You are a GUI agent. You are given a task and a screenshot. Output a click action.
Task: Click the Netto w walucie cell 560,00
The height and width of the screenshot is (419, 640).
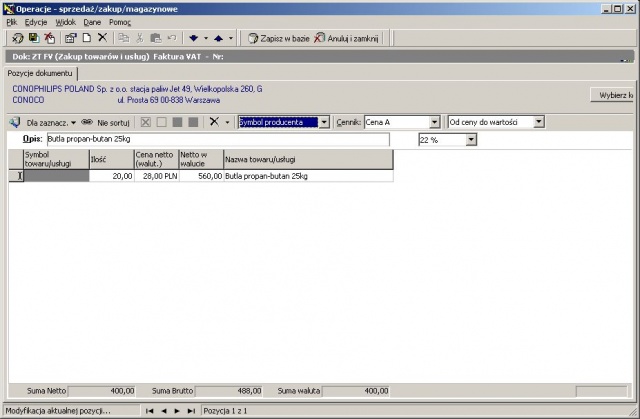click(202, 176)
